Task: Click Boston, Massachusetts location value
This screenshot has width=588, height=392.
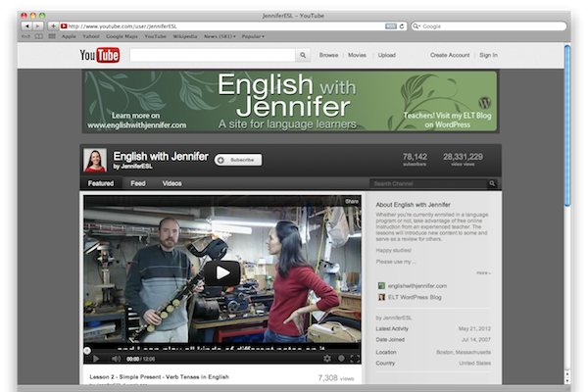Action: click(x=464, y=352)
